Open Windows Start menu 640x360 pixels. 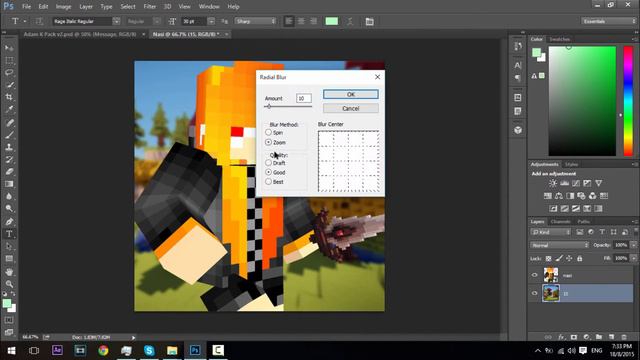click(x=11, y=350)
